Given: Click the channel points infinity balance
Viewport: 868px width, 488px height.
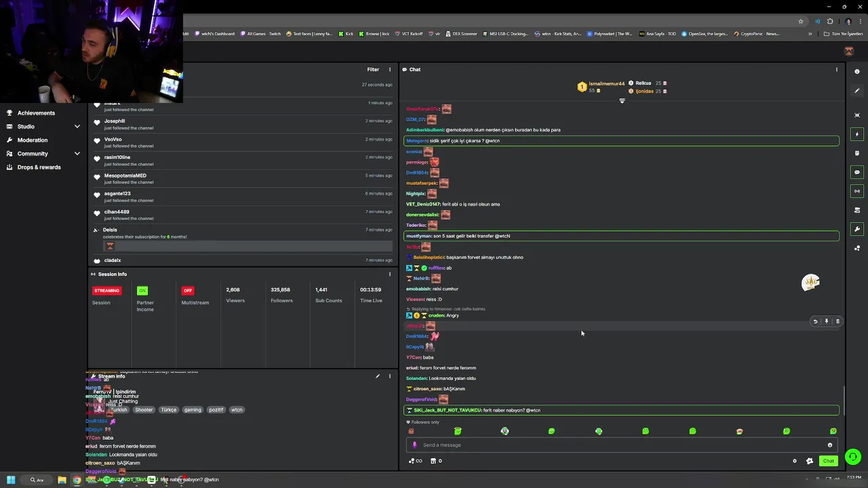Looking at the screenshot, I should 415,461.
